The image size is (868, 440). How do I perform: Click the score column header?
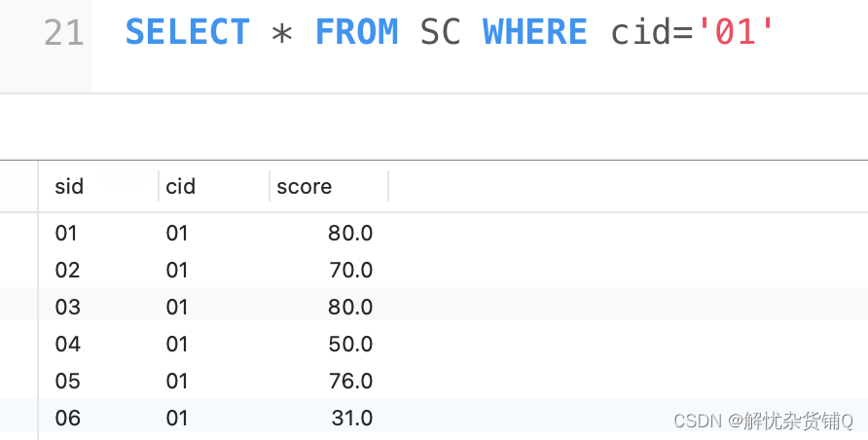(304, 186)
